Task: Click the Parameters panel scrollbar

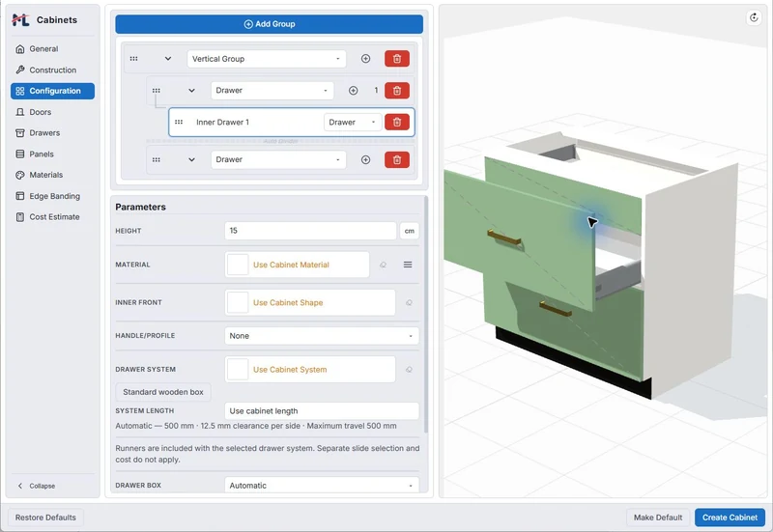Action: [x=426, y=316]
